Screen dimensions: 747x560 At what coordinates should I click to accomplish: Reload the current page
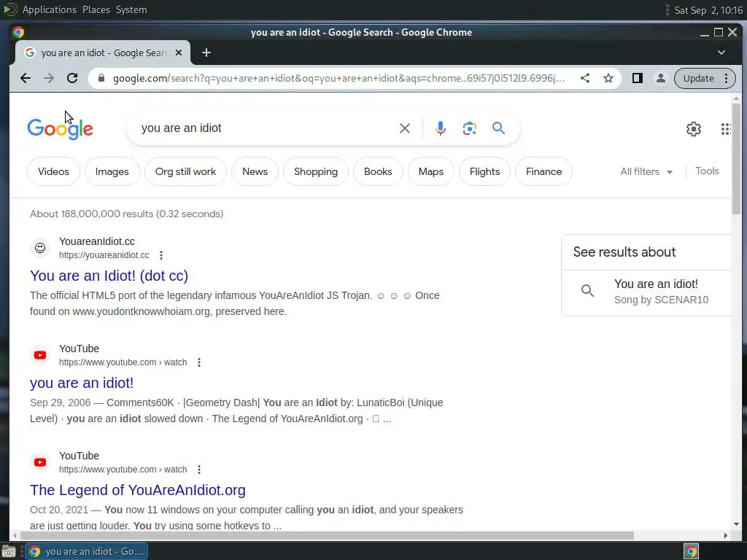coord(72,78)
